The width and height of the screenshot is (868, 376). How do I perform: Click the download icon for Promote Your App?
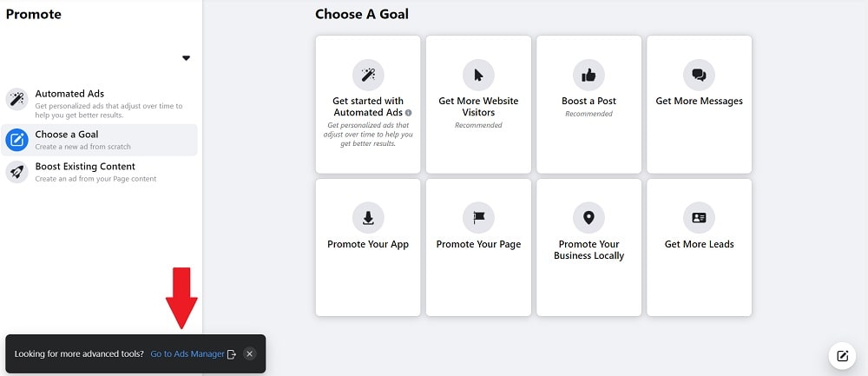click(x=368, y=218)
